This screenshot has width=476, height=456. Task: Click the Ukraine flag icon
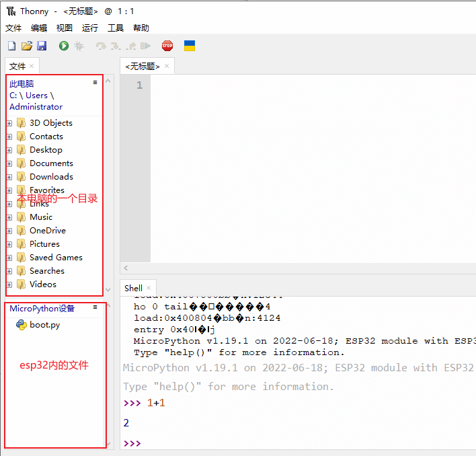pyautogui.click(x=190, y=46)
